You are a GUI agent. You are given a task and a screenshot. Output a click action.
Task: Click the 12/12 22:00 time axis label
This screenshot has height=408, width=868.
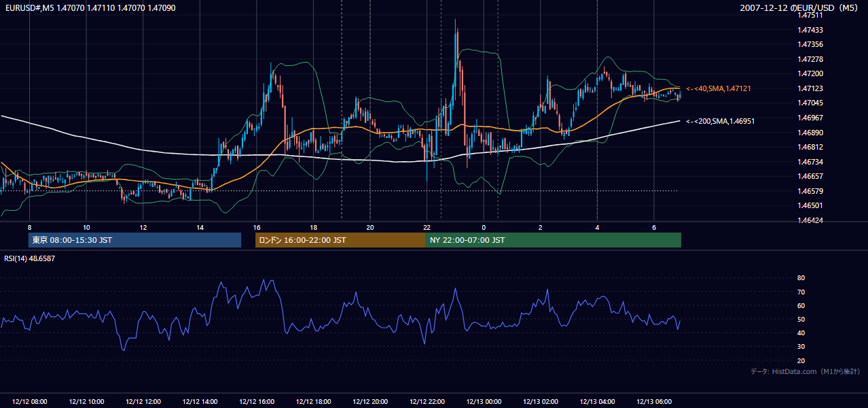pos(427,402)
